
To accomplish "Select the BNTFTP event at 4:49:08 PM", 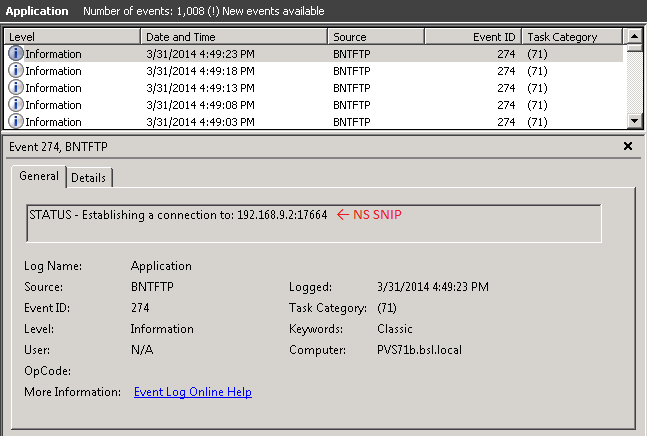I will (x=350, y=105).
